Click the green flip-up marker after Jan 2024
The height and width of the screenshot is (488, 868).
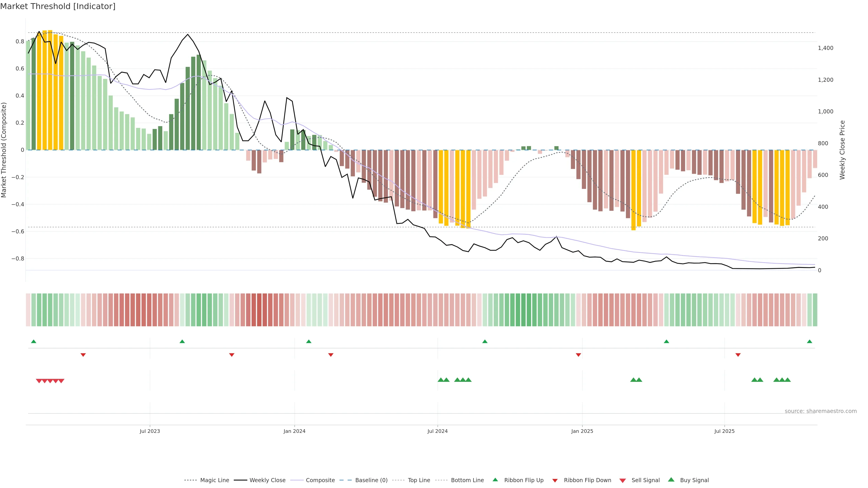(309, 342)
